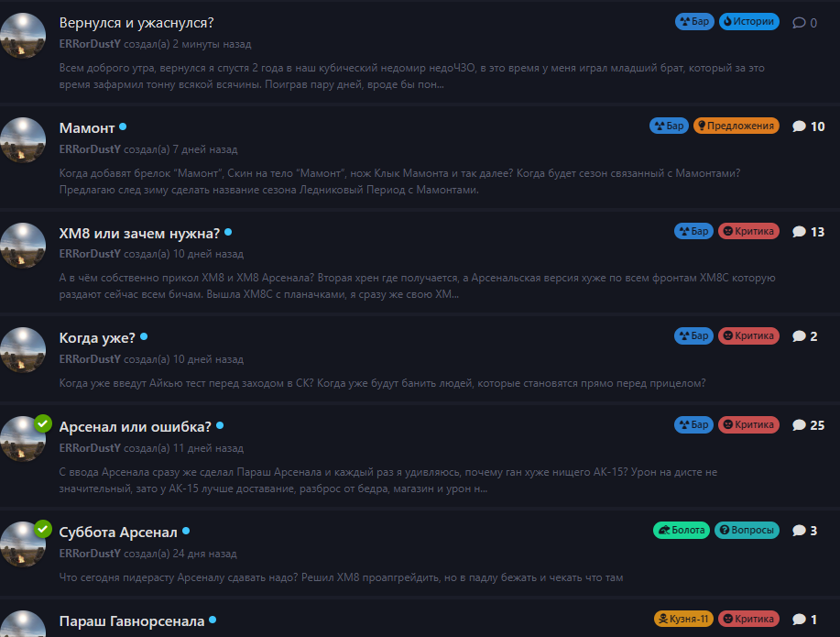This screenshot has height=637, width=840.
Task: Click the green solved checkmark on Арсенал или ошибка
Action: (x=43, y=423)
